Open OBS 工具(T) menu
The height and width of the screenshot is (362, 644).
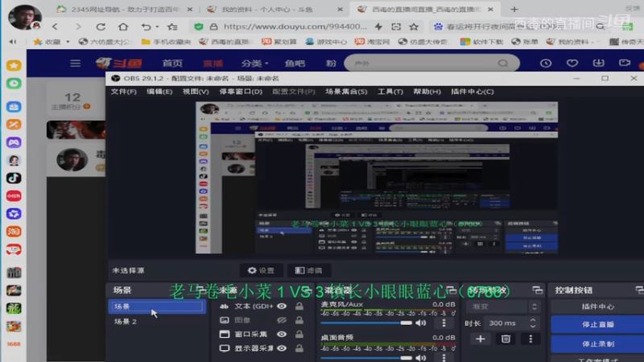point(390,92)
